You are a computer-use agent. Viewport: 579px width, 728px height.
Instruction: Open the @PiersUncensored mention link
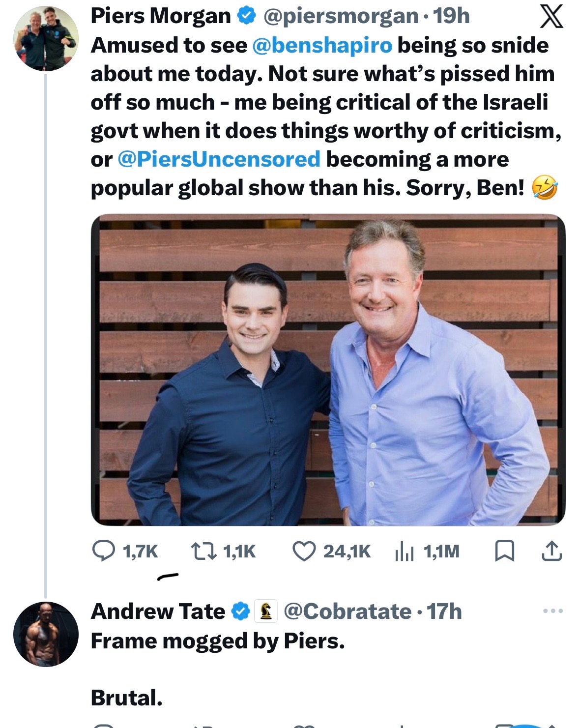[x=219, y=159]
